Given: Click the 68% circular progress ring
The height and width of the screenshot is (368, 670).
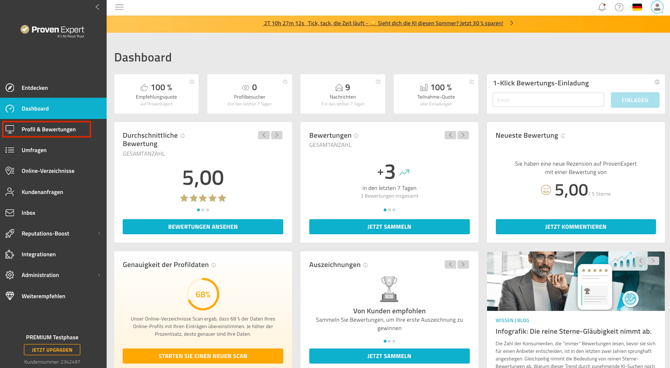Looking at the screenshot, I should click(203, 294).
